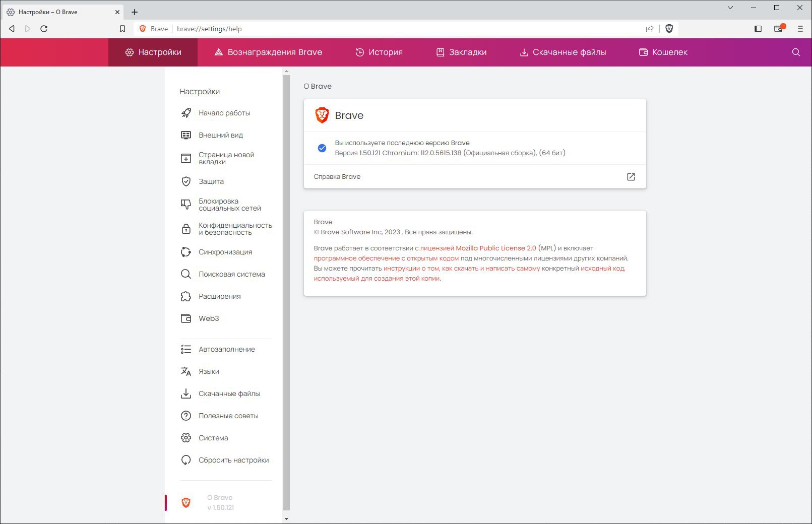Open the Brave Wallet toolbar icon
The width and height of the screenshot is (812, 524).
point(779,28)
